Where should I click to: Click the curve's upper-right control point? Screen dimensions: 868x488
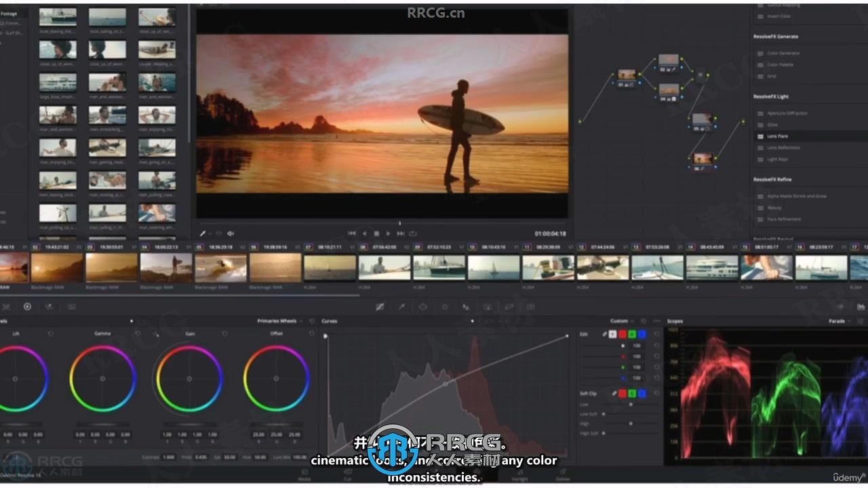click(567, 335)
